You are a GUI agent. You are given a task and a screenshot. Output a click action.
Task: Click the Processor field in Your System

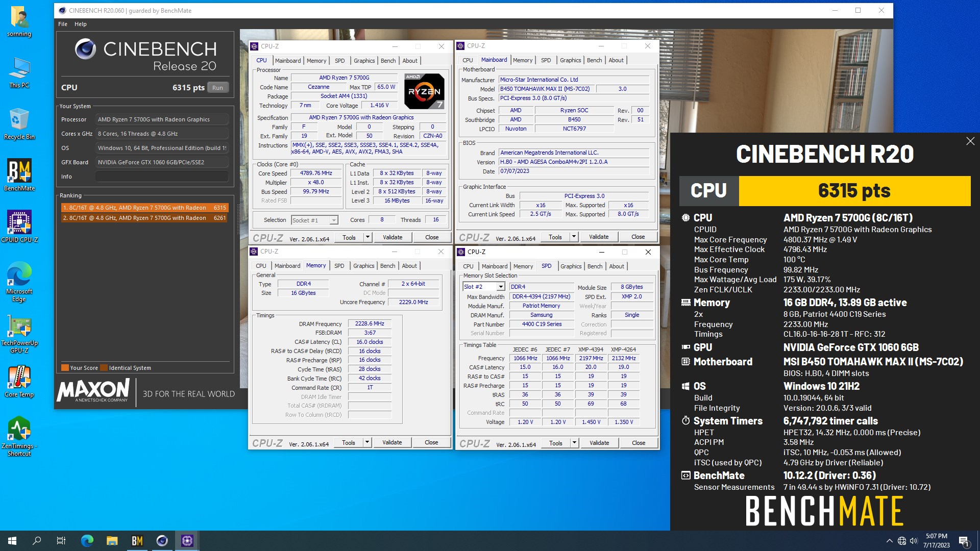162,119
